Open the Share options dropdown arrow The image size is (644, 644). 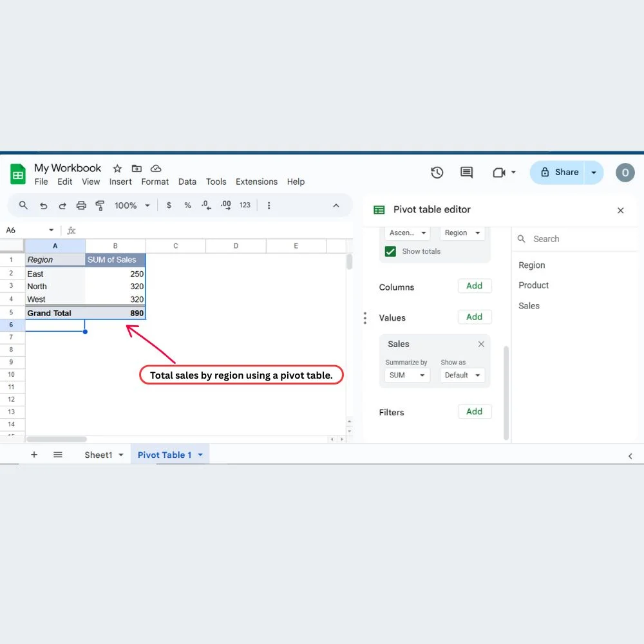594,173
